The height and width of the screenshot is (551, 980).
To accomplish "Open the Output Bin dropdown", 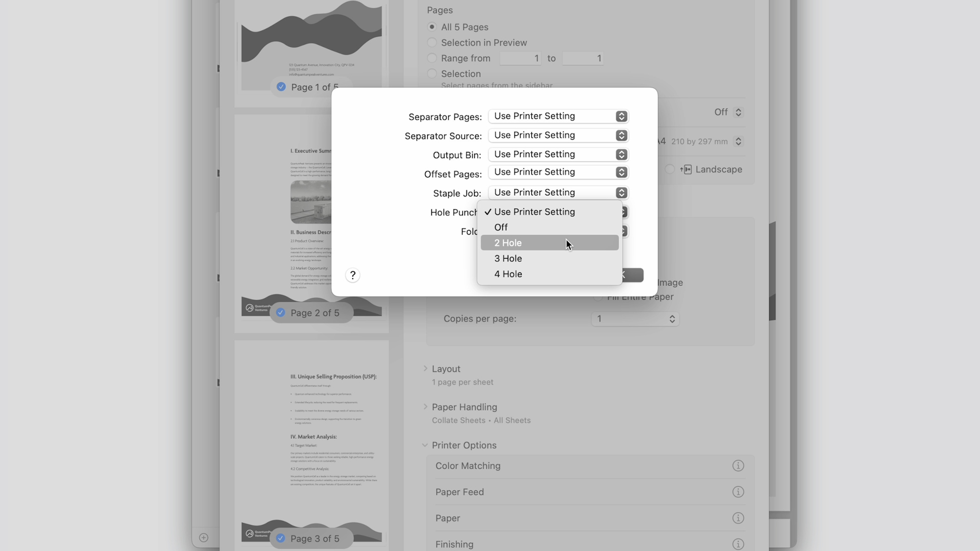I will coord(558,154).
